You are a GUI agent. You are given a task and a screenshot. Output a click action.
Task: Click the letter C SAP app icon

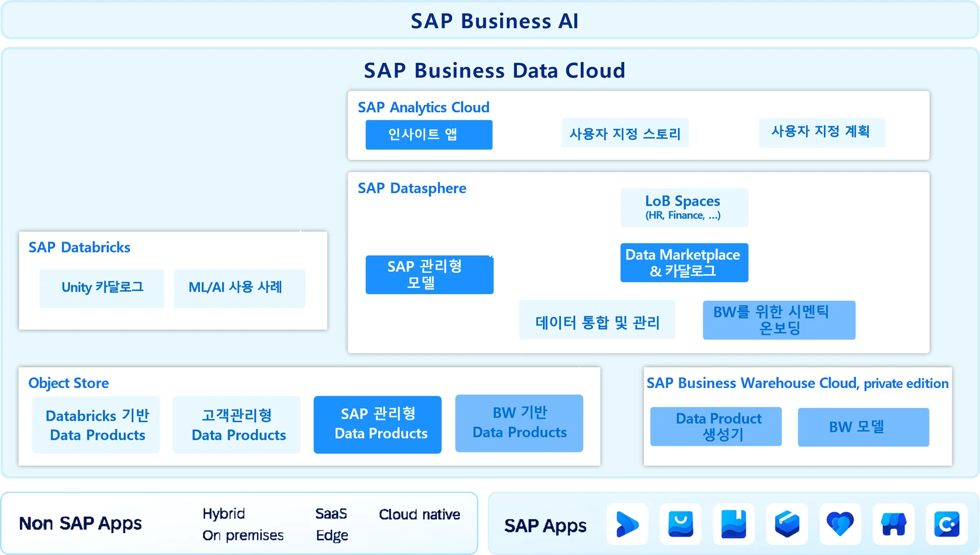(x=947, y=524)
